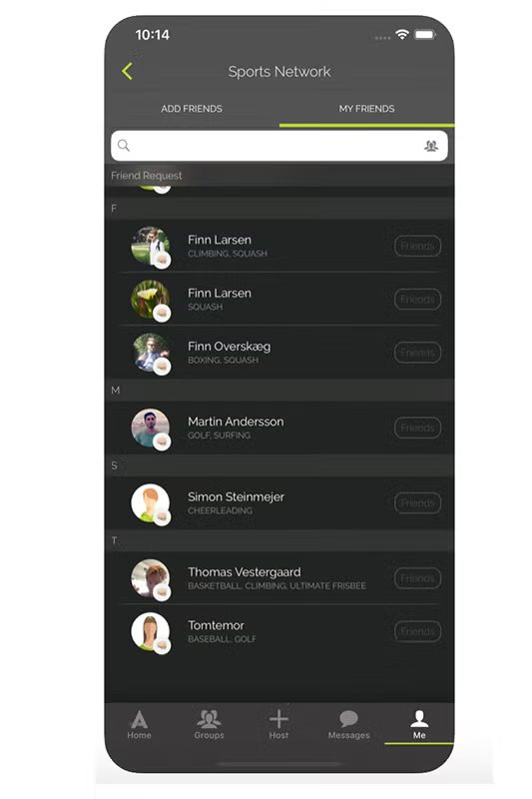The image size is (532, 799).
Task: Click Friends button beside Finn Overskæg
Action: point(417,353)
